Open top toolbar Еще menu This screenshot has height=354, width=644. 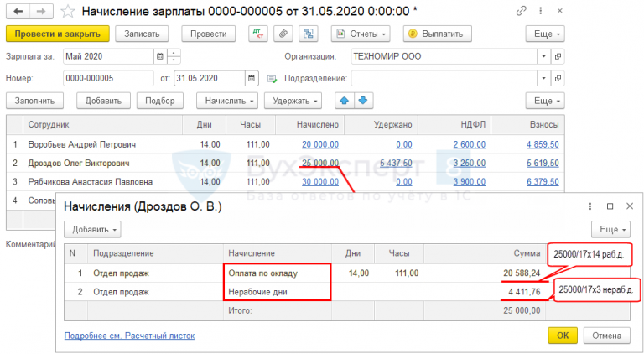point(544,34)
